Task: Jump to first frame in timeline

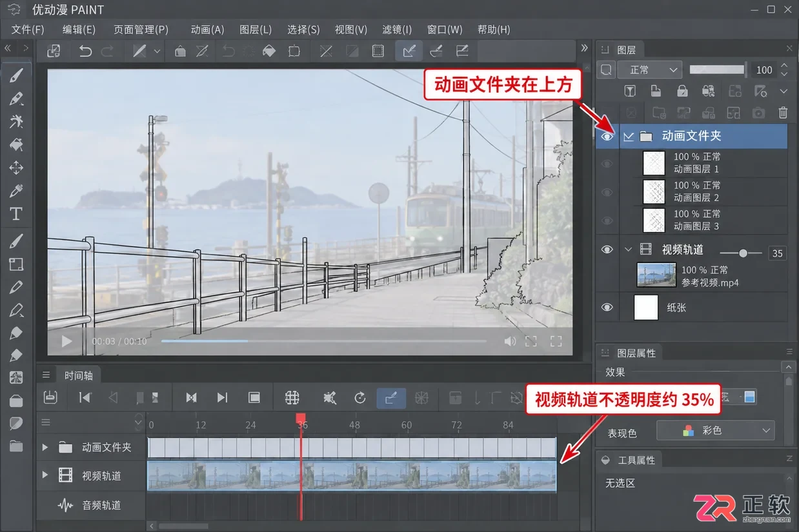Action: pos(85,398)
